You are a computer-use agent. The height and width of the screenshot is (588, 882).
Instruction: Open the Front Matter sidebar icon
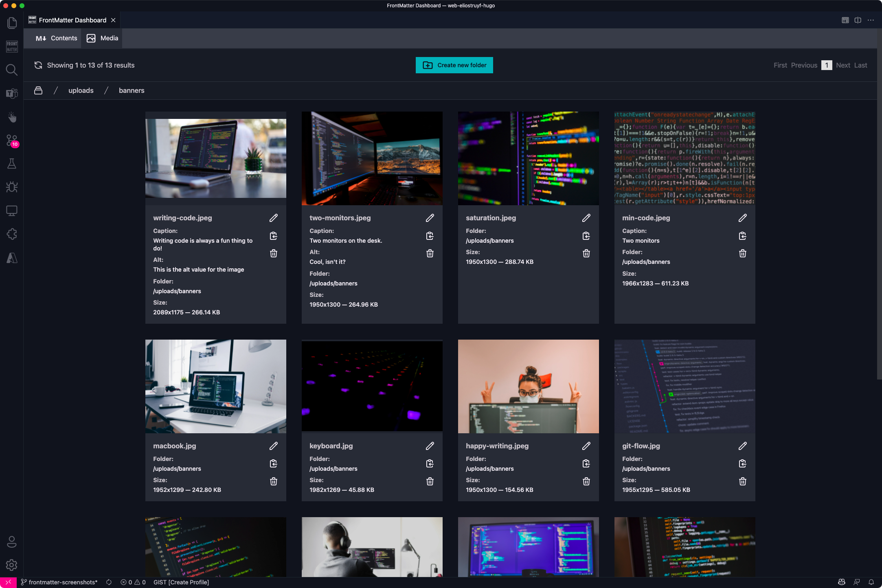(x=12, y=46)
